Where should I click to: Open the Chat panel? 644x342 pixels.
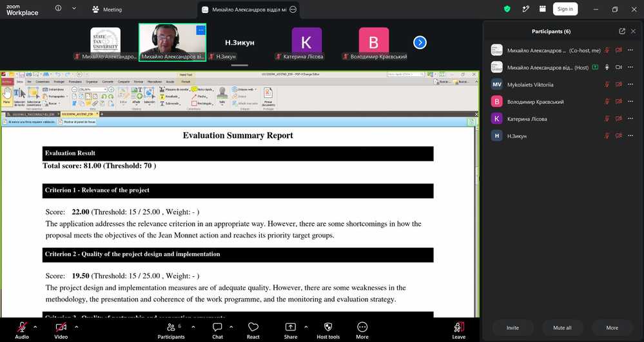click(x=217, y=330)
